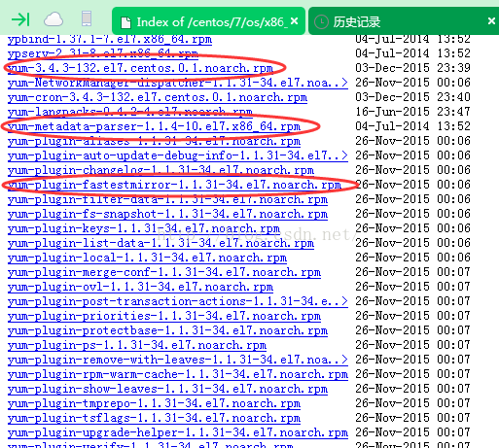Viewport: 499px width, 448px height.
Task: Open yum-plugin-fs-snapshot rpm link
Action: (x=167, y=214)
